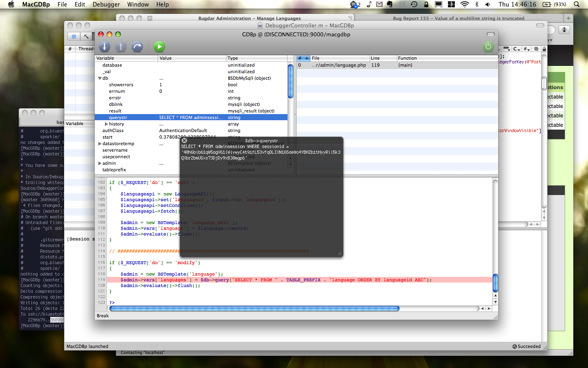Toggle the lock icon in Xcode editor
The height and width of the screenshot is (368, 588).
[544, 49]
